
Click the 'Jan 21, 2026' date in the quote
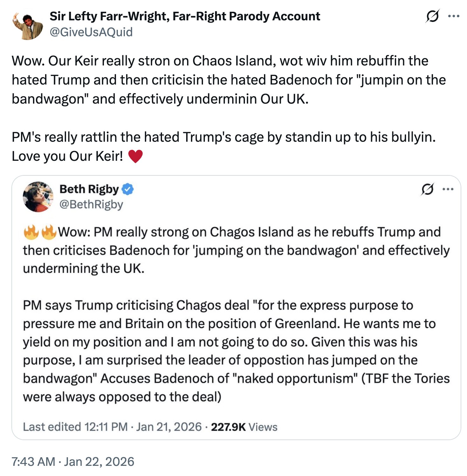pyautogui.click(x=169, y=427)
